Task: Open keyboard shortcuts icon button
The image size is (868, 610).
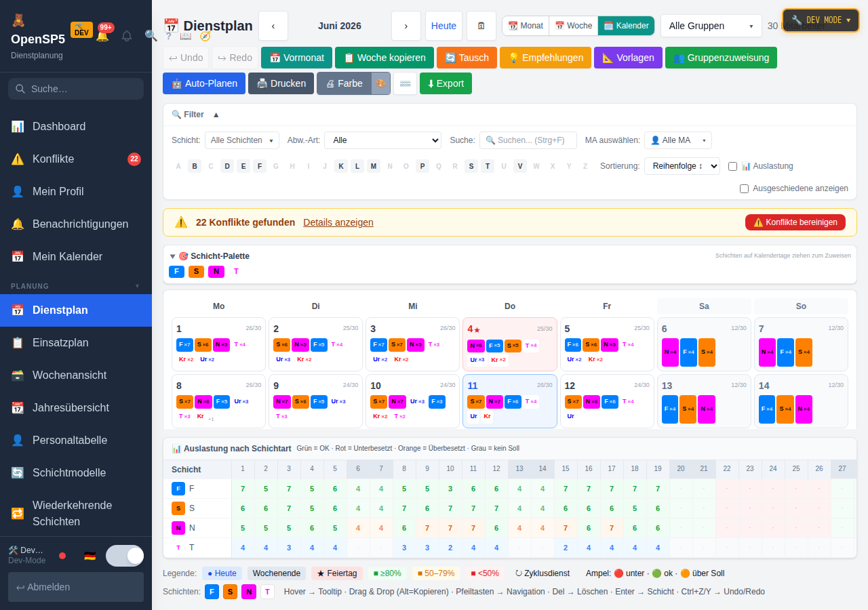Action: (x=405, y=83)
